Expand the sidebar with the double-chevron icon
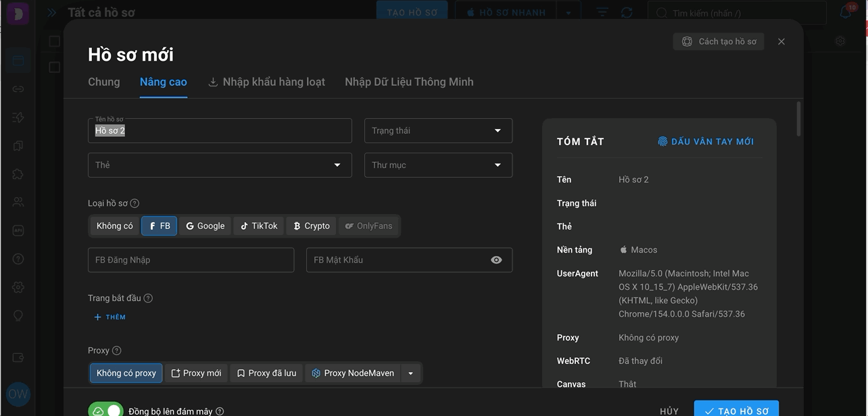This screenshot has width=868, height=416. pyautogui.click(x=51, y=13)
